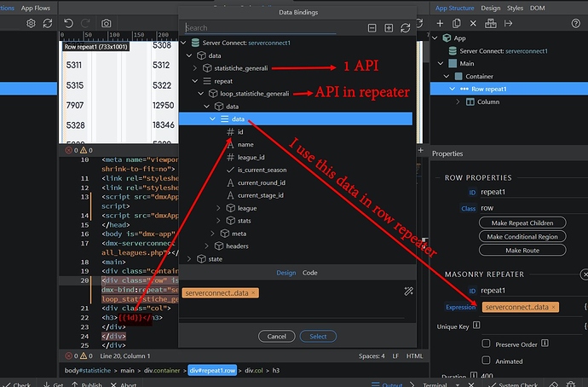The height and width of the screenshot is (387, 588).
Task: Collapse the repeat node
Action: 194,81
